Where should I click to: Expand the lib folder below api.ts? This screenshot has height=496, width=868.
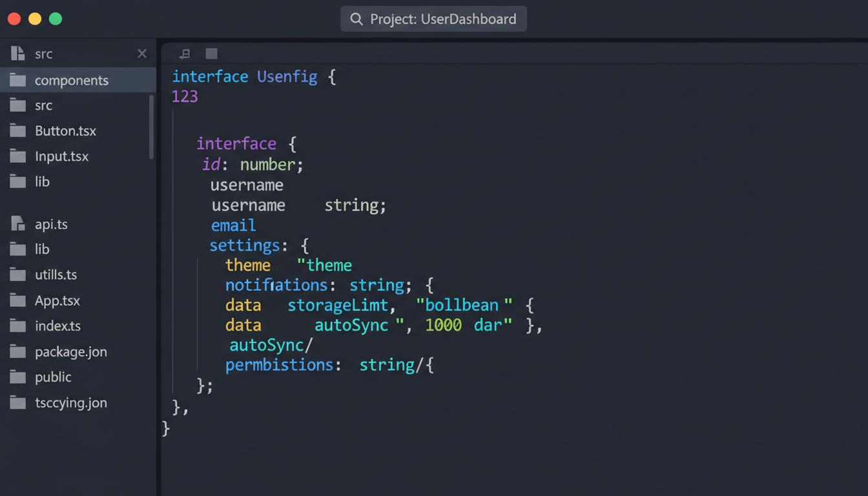pyautogui.click(x=42, y=249)
